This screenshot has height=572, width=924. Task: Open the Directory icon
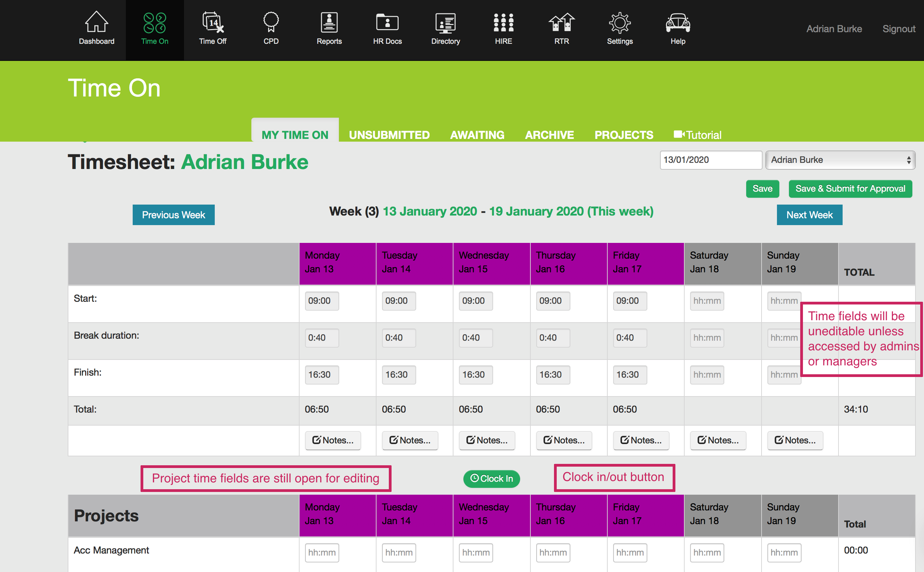coord(445,23)
